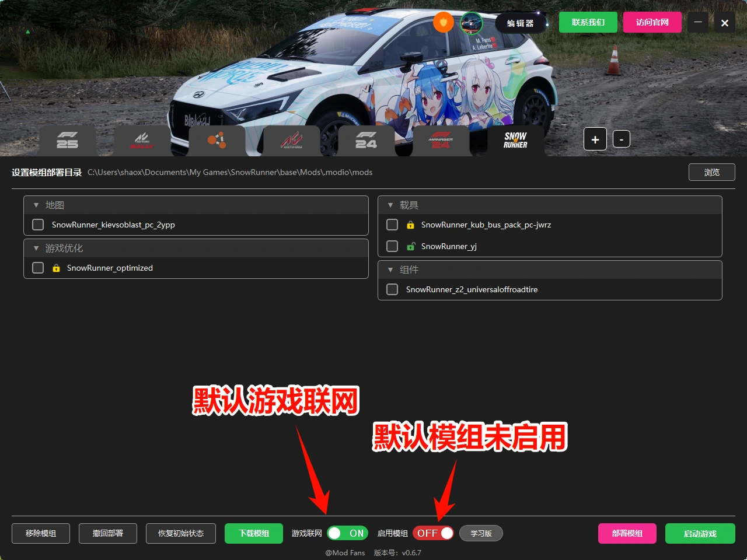Image resolution: width=747 pixels, height=560 pixels.
Task: Tick the SnowRunner_optimized checkbox
Action: [x=38, y=268]
